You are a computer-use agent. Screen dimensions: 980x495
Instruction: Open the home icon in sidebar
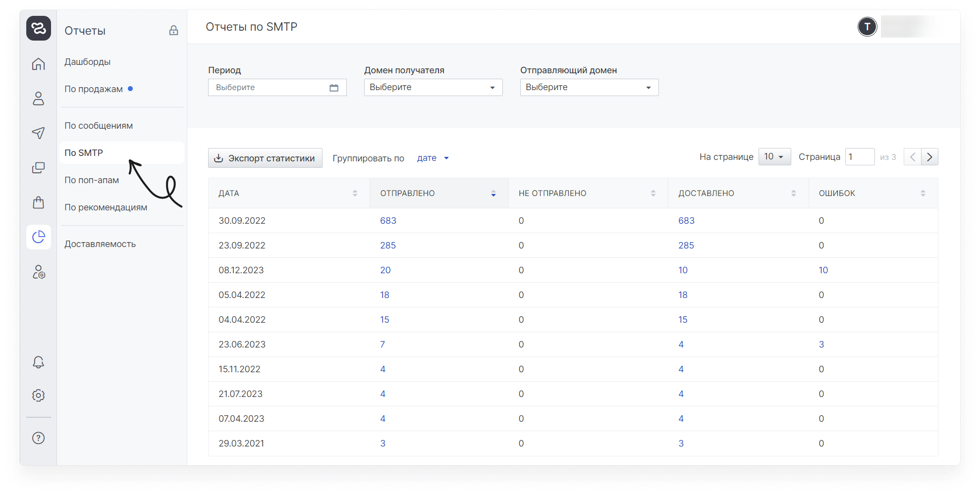point(39,64)
